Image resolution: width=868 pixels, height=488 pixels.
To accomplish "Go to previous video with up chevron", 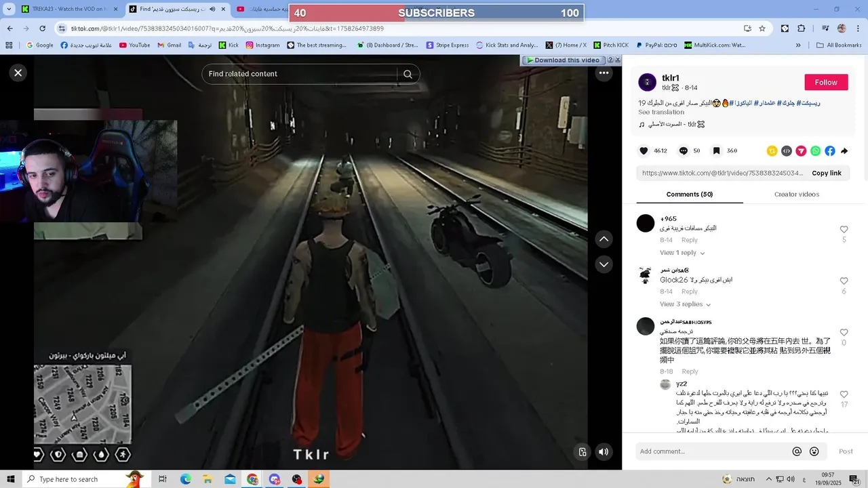I will [x=604, y=239].
